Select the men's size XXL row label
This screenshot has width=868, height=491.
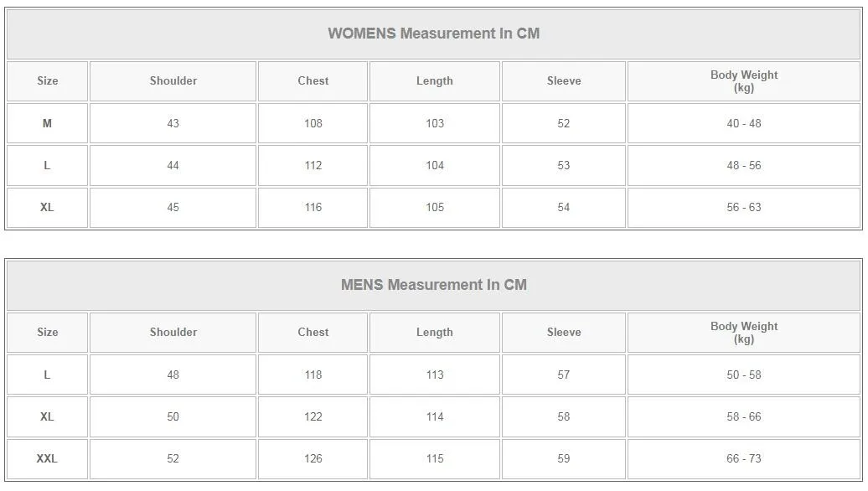point(47,458)
